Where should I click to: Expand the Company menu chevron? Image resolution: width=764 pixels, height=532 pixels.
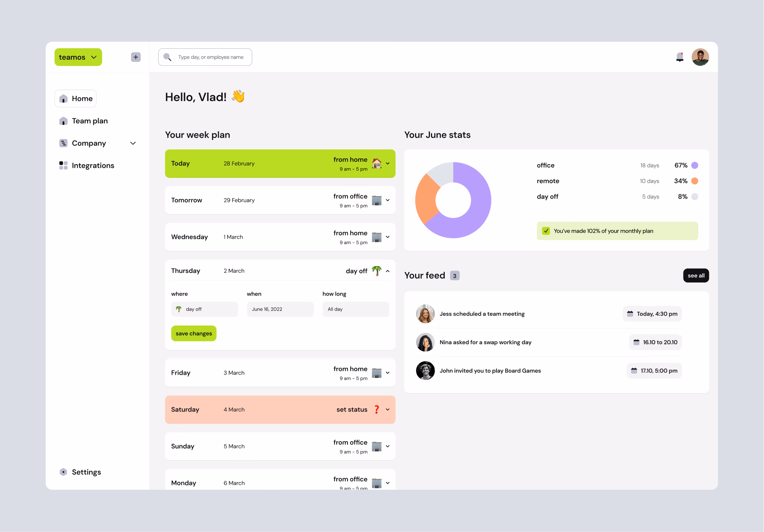coord(133,143)
